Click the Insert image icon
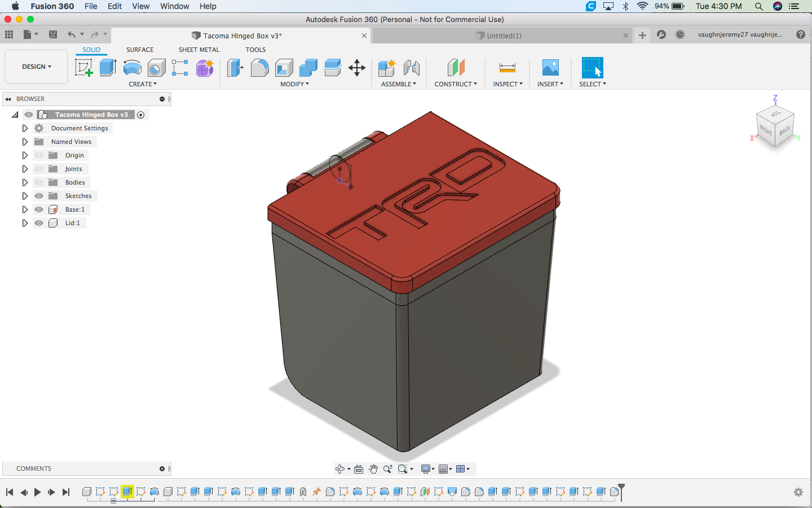Screen dimensions: 812x508 550,68
